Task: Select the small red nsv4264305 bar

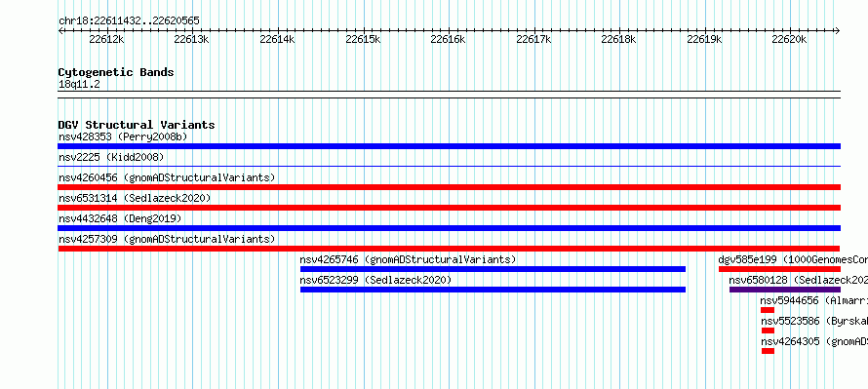Action: coord(768,351)
